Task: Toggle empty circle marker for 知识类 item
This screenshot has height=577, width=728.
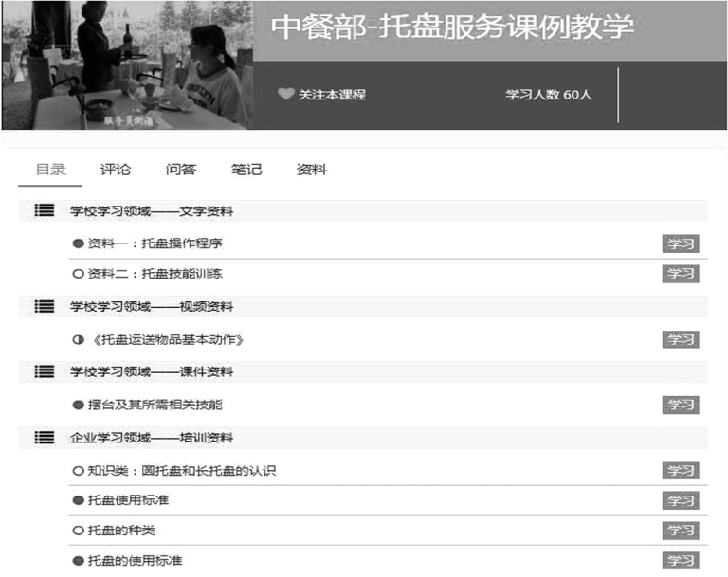Action: (x=78, y=471)
